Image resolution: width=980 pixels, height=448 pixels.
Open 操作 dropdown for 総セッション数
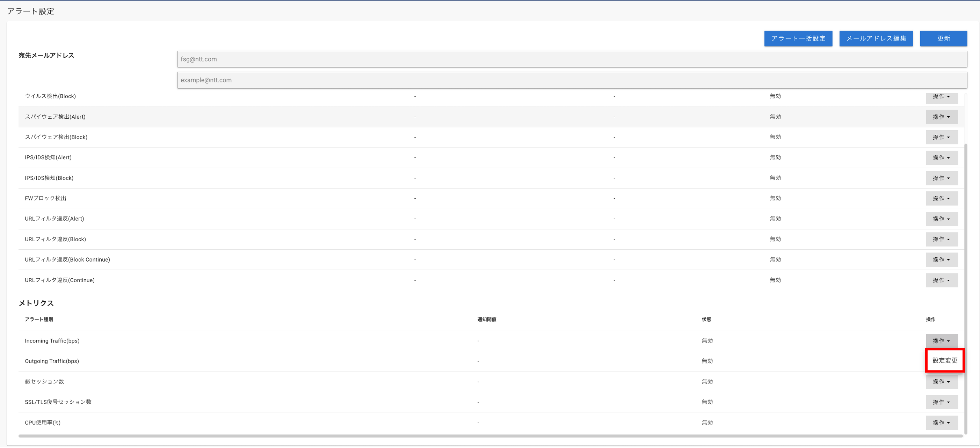pos(942,382)
